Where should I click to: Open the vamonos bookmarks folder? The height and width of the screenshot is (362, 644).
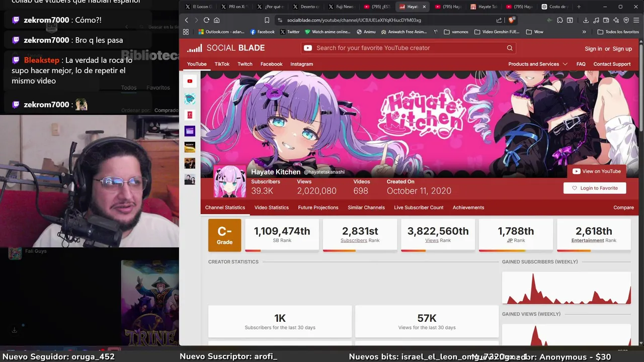[456, 32]
